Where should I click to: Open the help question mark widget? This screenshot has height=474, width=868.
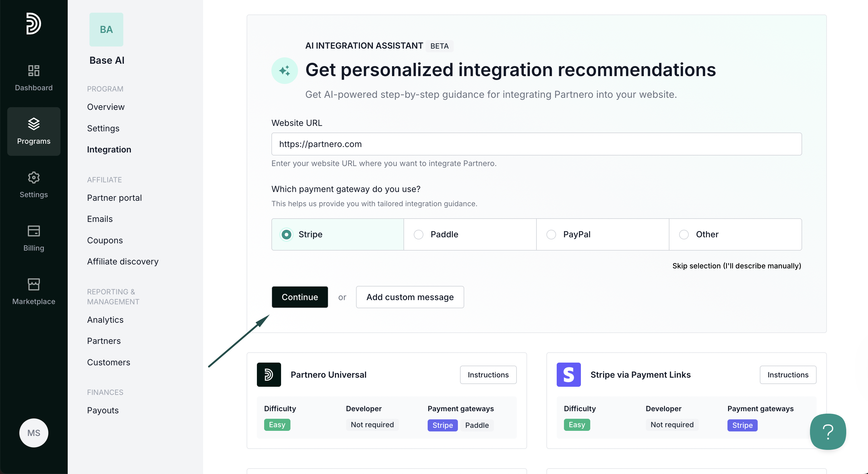(x=828, y=432)
